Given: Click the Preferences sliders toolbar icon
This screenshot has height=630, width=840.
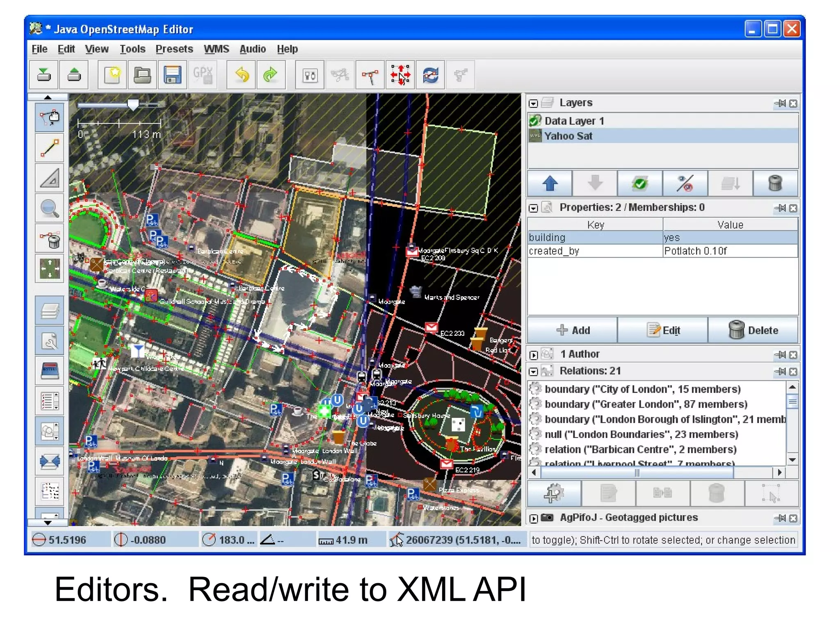Looking at the screenshot, I should pyautogui.click(x=310, y=75).
